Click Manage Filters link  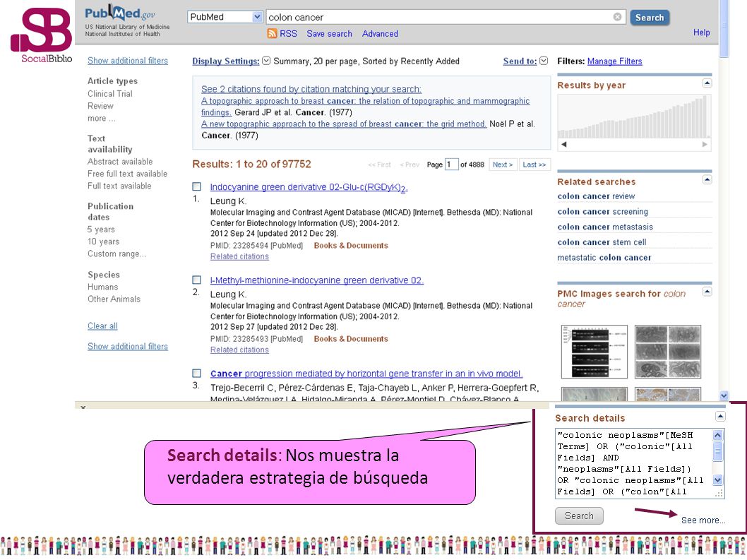614,61
